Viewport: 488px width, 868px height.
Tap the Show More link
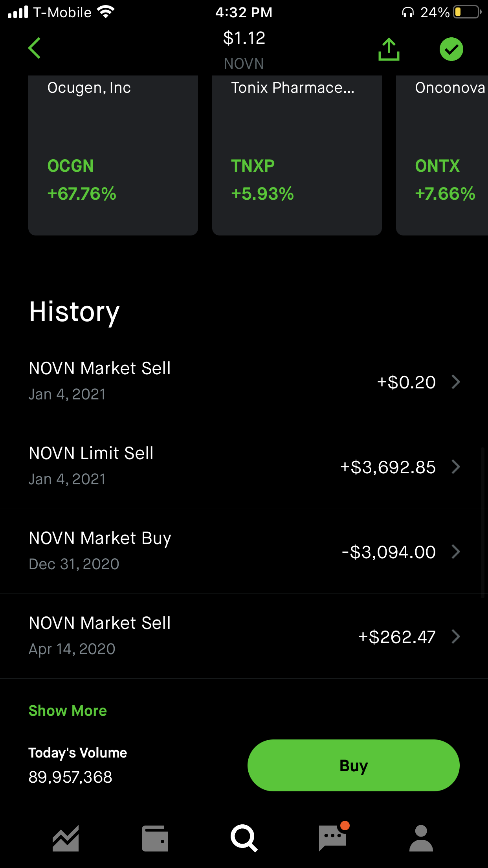point(68,711)
